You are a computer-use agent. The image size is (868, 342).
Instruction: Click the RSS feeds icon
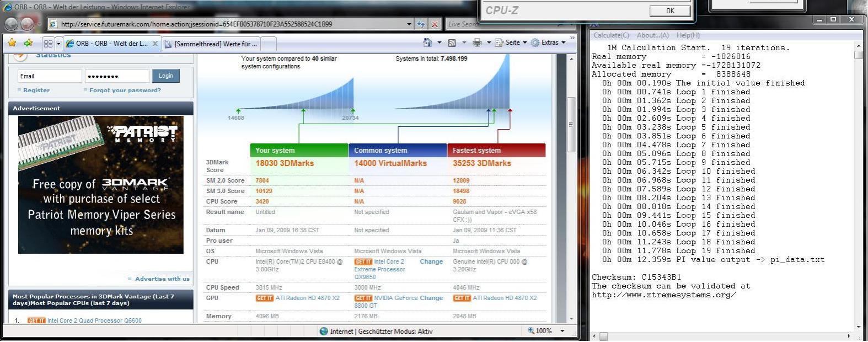click(x=452, y=42)
